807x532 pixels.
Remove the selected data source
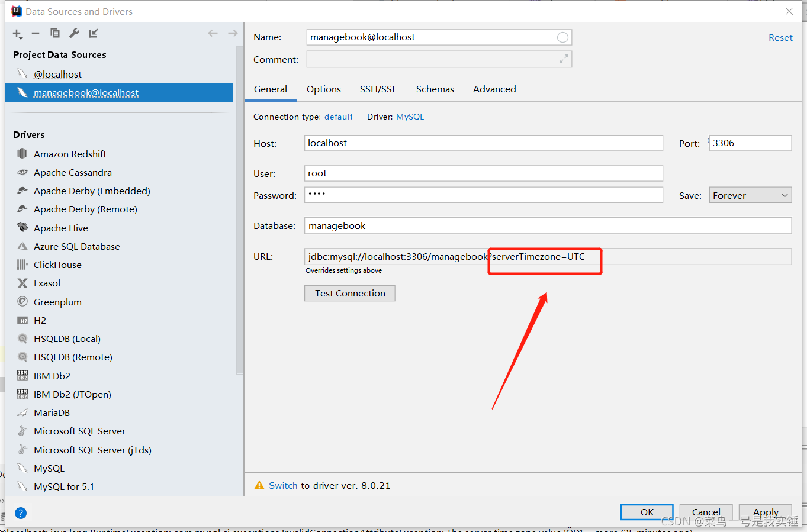(35, 33)
